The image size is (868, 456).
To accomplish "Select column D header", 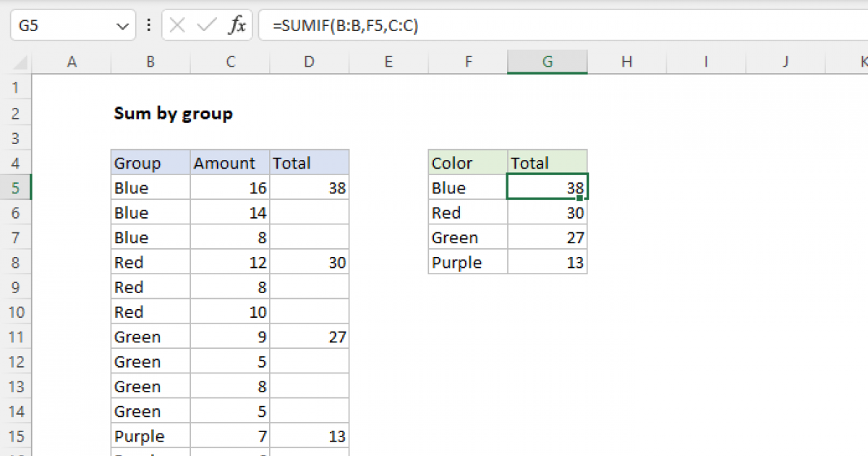I will coord(309,62).
